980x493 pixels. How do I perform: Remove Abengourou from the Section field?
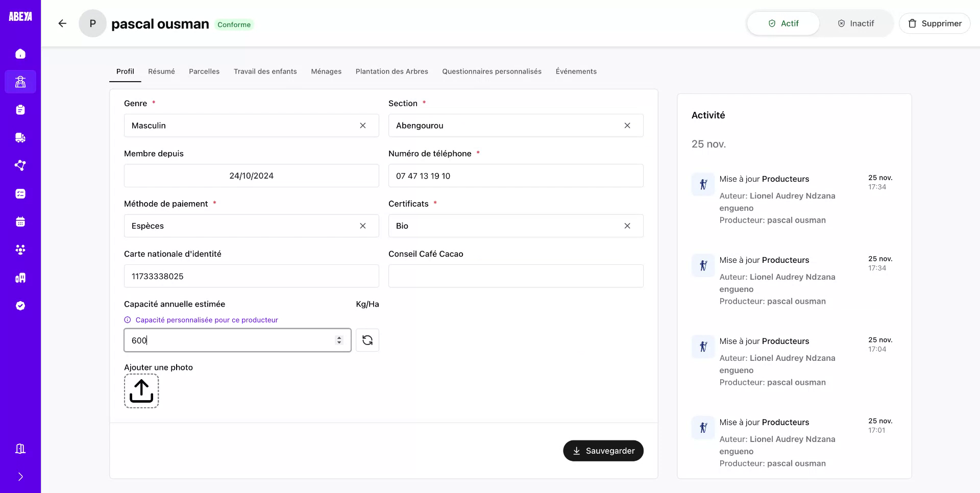coord(627,125)
